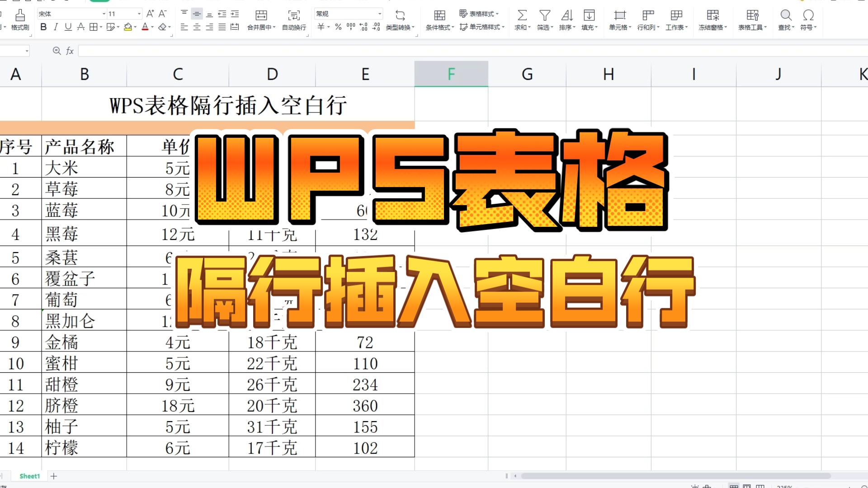The image size is (868, 488).
Task: Click the Sort (排序) icon
Action: click(x=567, y=15)
